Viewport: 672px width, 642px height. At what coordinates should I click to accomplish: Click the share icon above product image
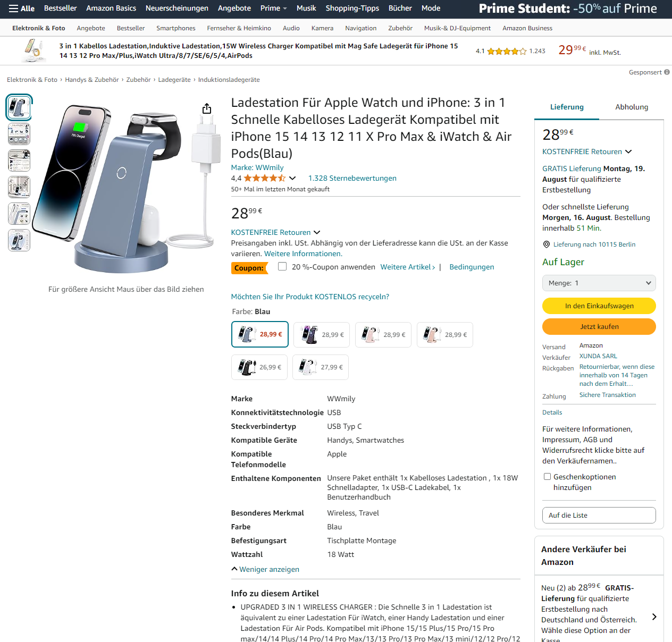pos(207,109)
